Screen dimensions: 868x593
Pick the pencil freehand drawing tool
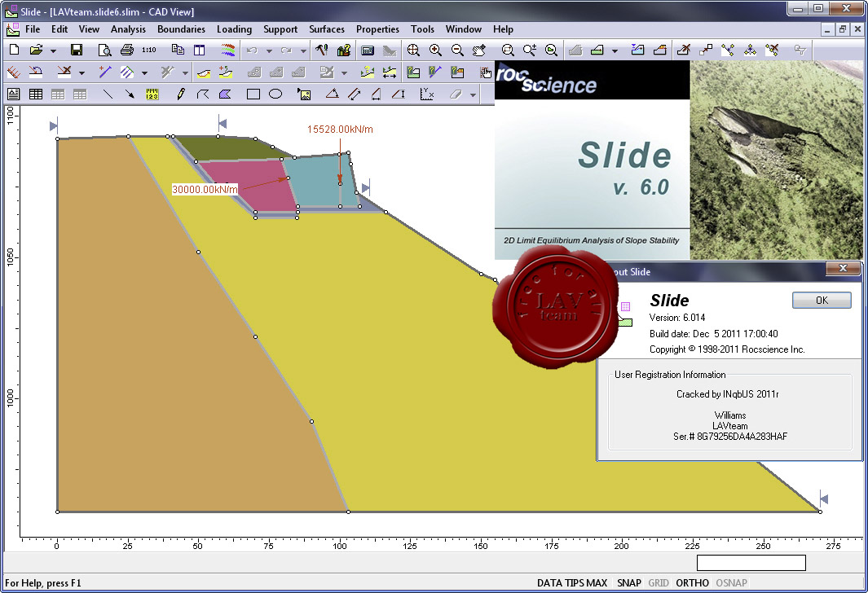pos(180,94)
